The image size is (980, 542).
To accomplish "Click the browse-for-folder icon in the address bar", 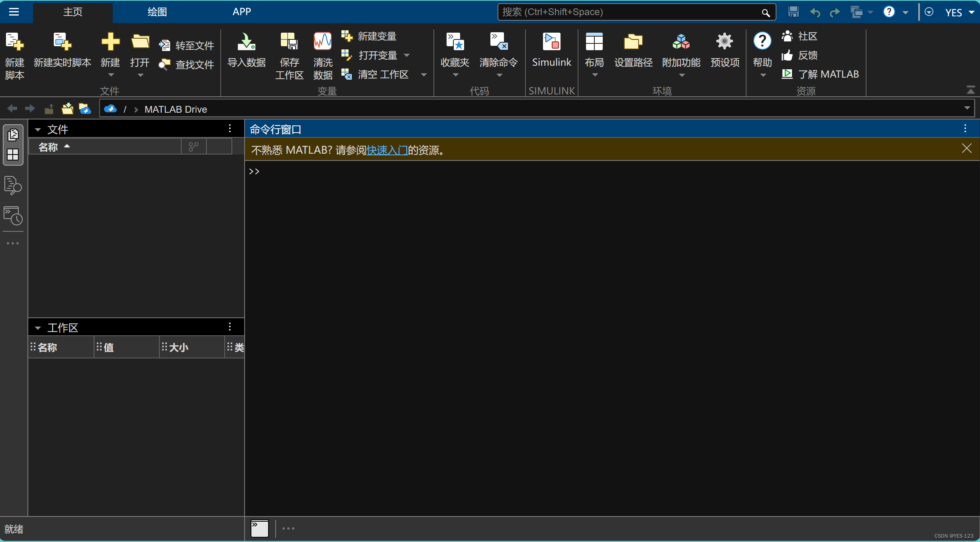I will [x=67, y=108].
